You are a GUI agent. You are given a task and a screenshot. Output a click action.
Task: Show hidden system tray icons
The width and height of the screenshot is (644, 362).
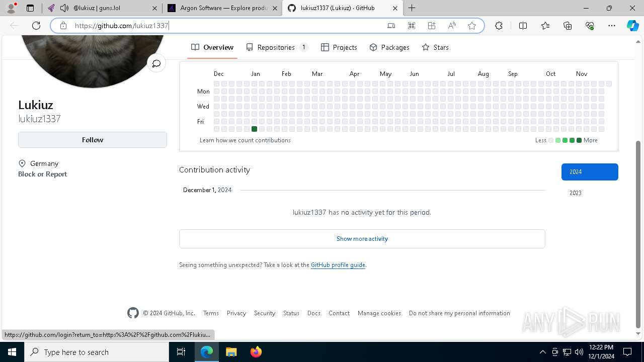click(542, 352)
